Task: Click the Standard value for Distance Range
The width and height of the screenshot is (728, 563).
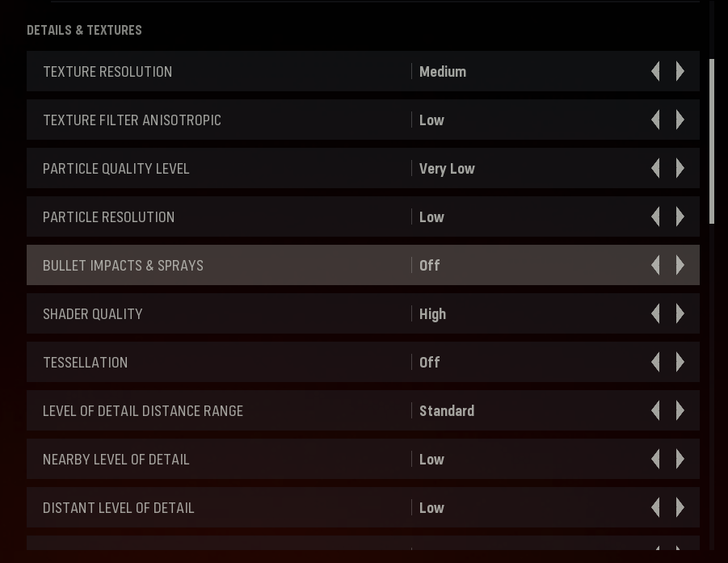Action: coord(447,410)
